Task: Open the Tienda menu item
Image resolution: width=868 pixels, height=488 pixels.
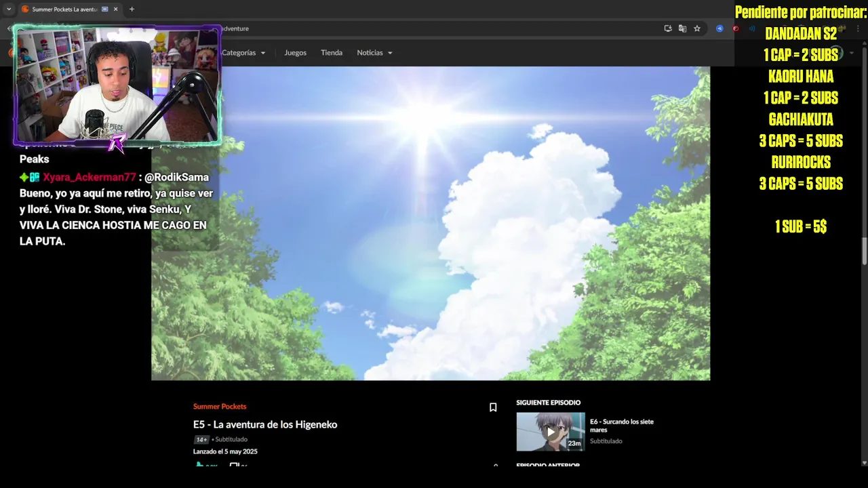Action: coord(332,52)
